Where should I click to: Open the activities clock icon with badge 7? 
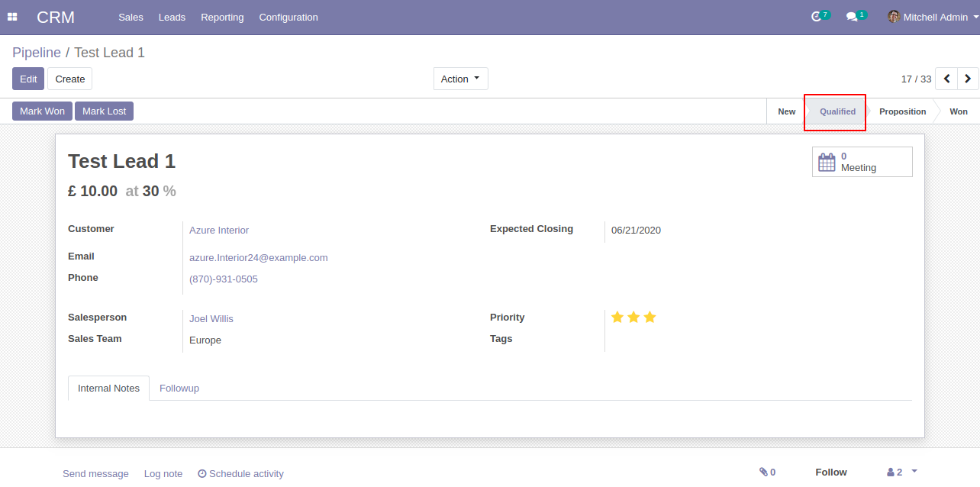820,16
